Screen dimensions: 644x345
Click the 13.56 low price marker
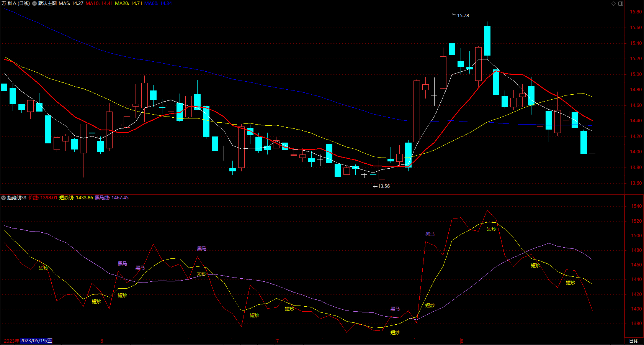pyautogui.click(x=384, y=186)
